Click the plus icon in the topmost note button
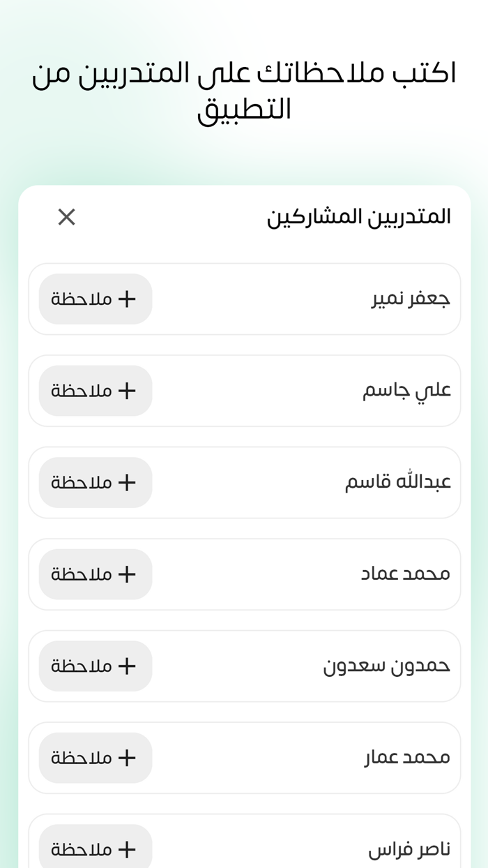This screenshot has height=868, width=488. (126, 299)
